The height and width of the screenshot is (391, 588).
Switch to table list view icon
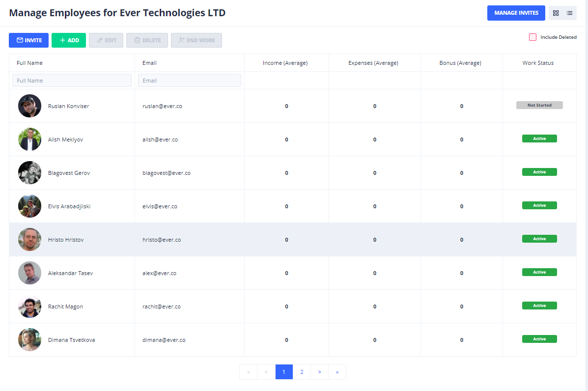point(569,13)
